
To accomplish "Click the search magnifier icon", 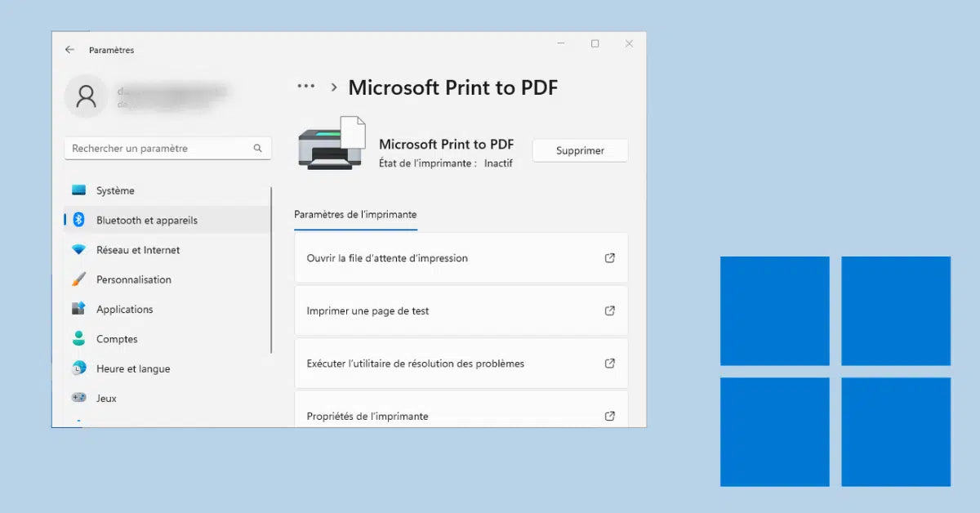I will tap(257, 149).
